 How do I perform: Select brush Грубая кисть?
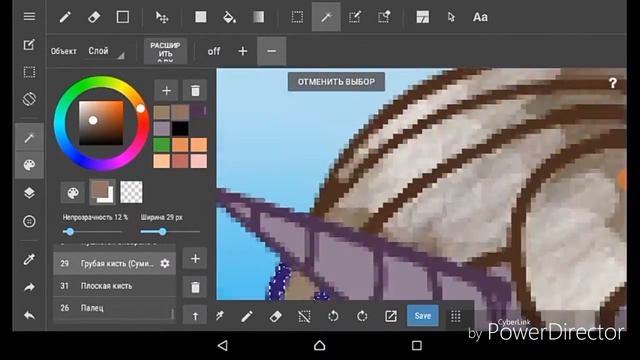[x=115, y=264]
